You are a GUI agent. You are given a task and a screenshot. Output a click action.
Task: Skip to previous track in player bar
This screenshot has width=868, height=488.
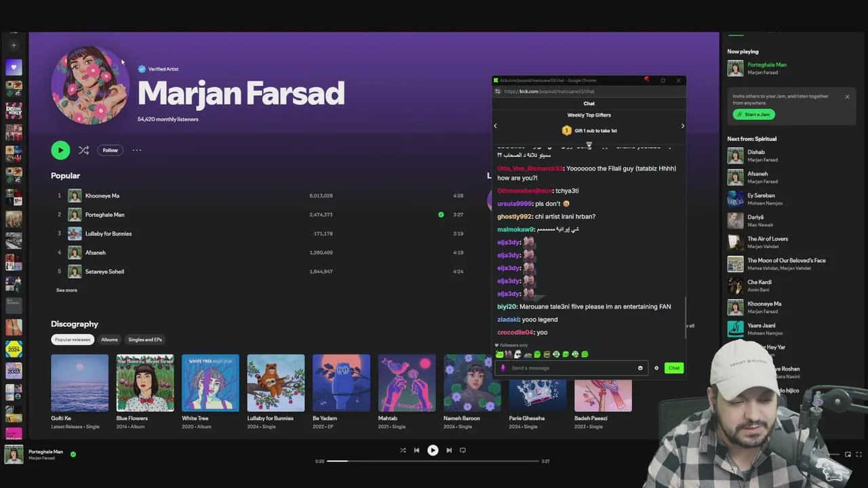(x=416, y=450)
